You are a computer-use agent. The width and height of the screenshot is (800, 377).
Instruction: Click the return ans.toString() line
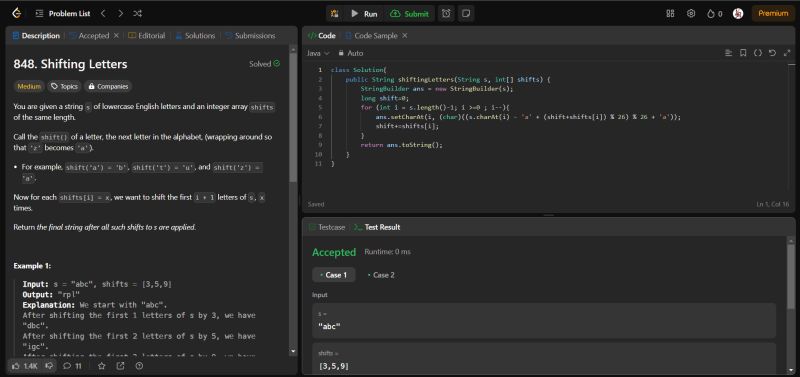click(402, 145)
